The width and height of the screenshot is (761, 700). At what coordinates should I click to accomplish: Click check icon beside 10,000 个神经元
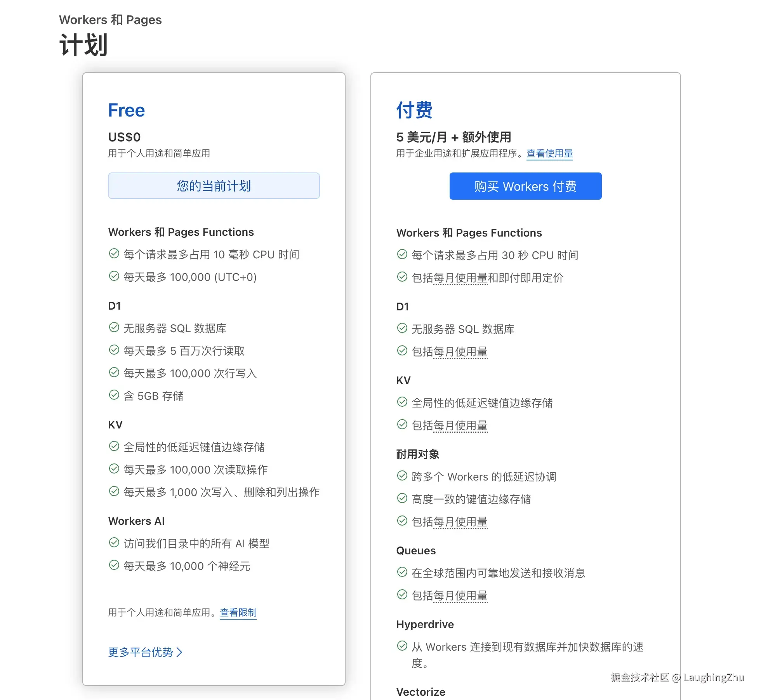coord(114,565)
